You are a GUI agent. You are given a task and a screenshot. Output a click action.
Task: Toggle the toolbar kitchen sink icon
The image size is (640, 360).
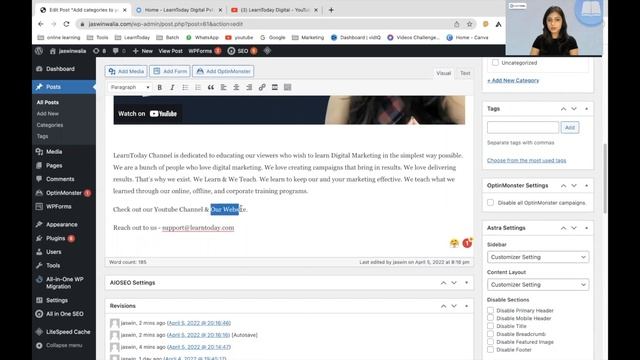[288, 87]
